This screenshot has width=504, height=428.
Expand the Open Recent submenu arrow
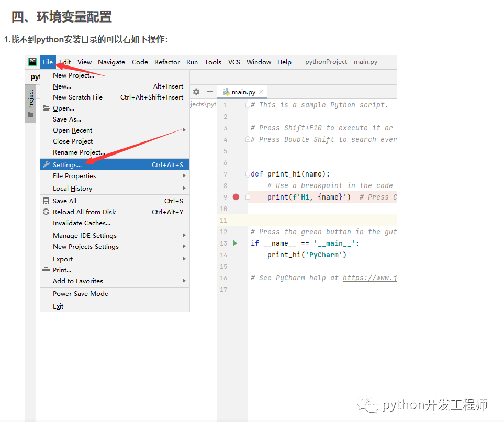coord(184,130)
